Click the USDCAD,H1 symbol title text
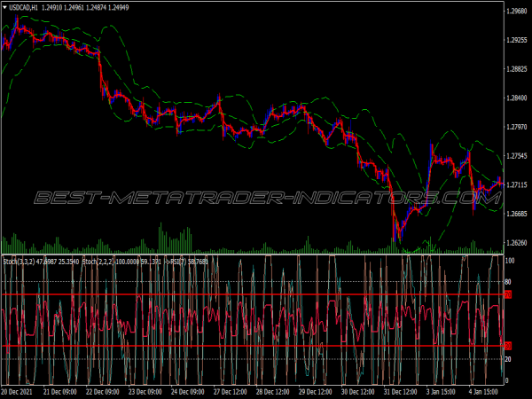The height and width of the screenshot is (399, 532). pyautogui.click(x=23, y=7)
